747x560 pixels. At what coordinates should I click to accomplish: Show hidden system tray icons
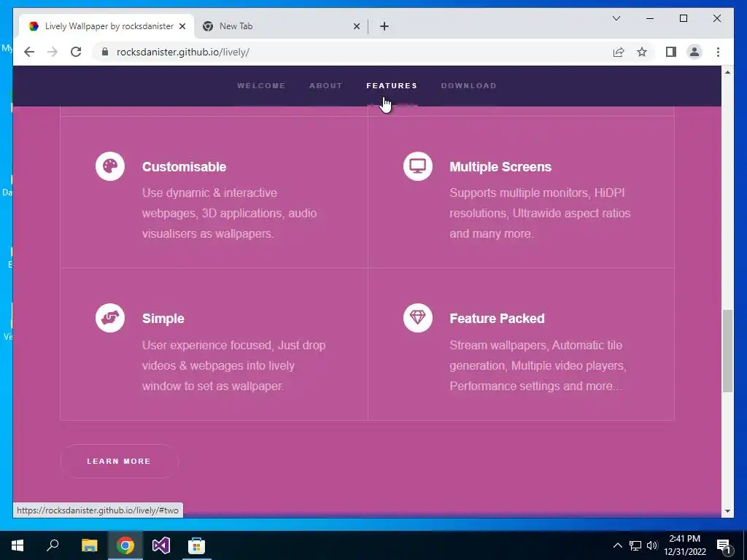pos(617,545)
